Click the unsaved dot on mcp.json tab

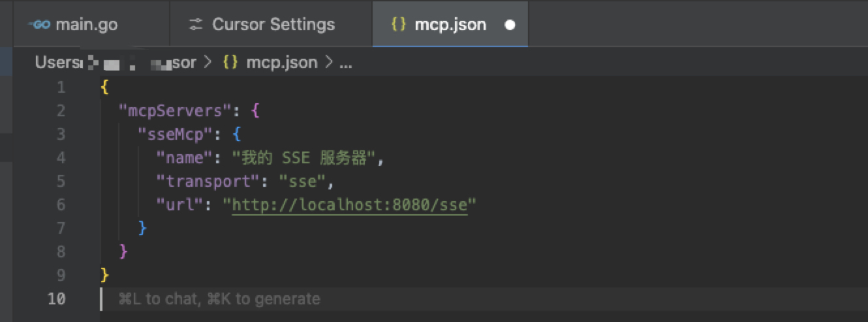click(x=510, y=25)
